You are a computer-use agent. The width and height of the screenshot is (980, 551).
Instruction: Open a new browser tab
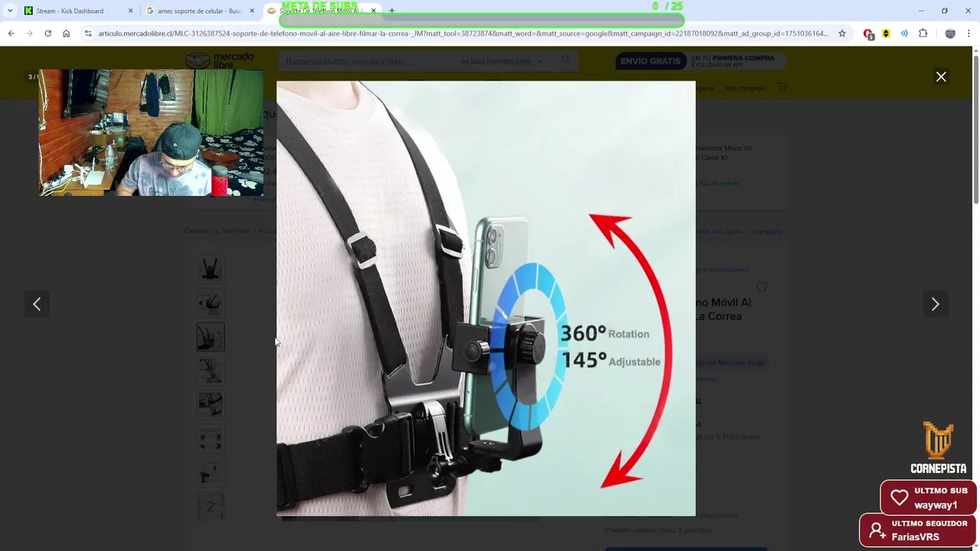391,11
